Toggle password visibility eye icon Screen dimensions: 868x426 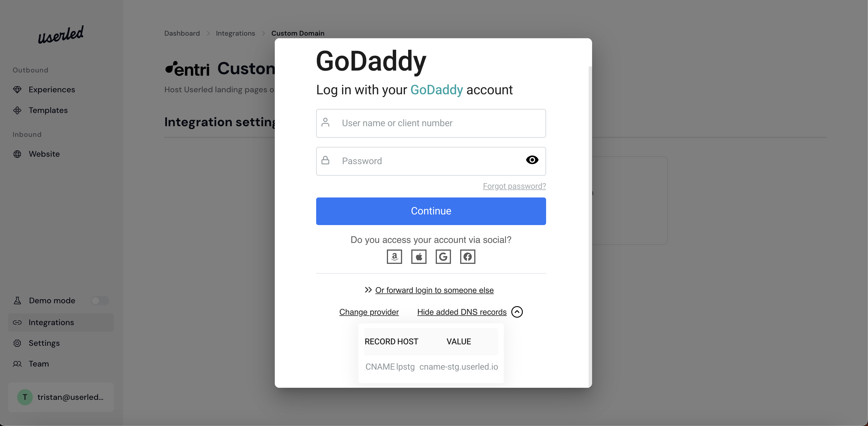click(x=532, y=160)
